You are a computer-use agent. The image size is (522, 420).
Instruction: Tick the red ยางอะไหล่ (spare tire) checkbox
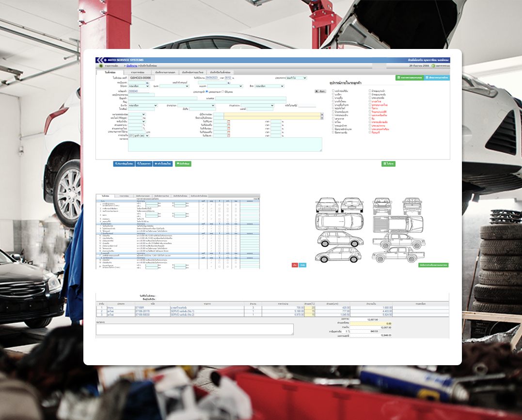[x=370, y=101]
